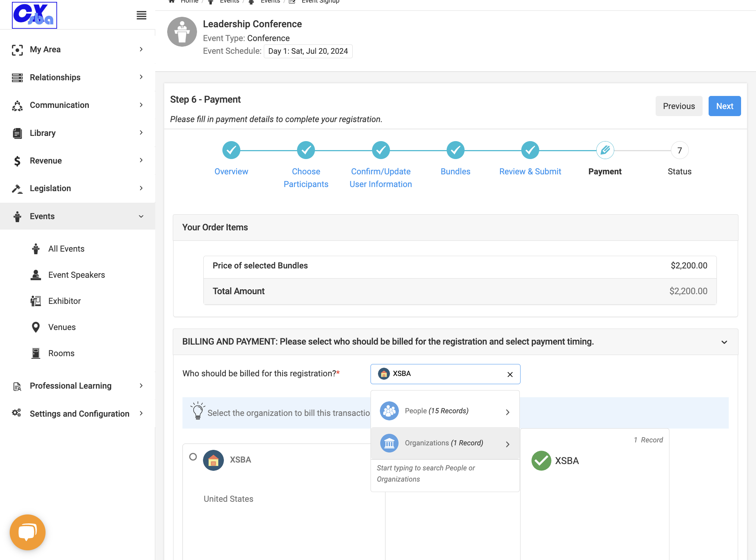Click the Confirm/Update User Information checkmark

point(381,150)
